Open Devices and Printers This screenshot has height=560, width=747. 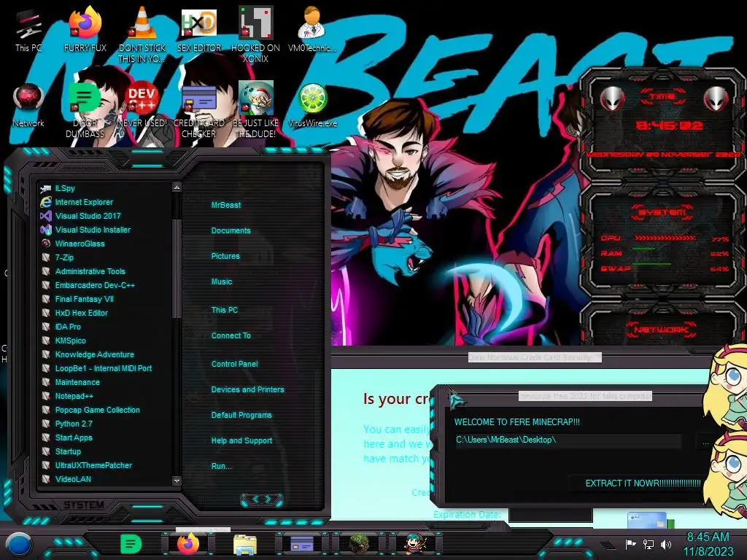[x=247, y=389]
